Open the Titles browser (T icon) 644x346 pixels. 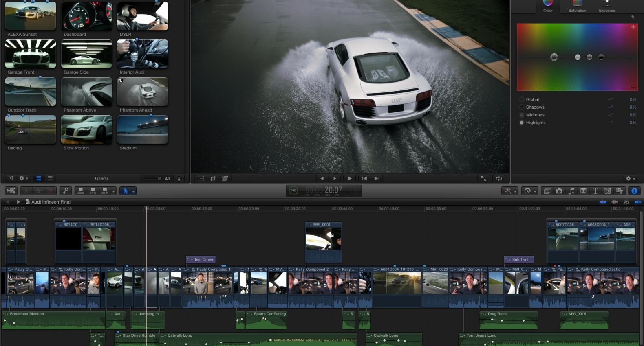[x=595, y=191]
